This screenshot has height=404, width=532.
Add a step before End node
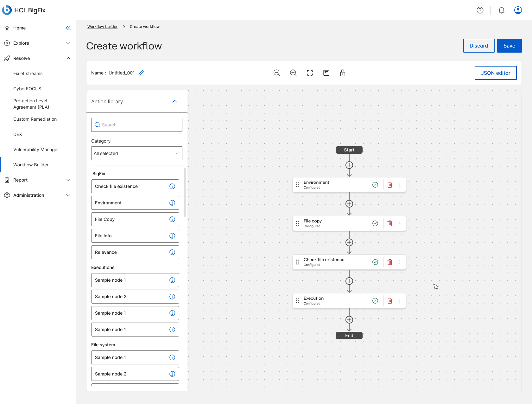click(x=349, y=320)
